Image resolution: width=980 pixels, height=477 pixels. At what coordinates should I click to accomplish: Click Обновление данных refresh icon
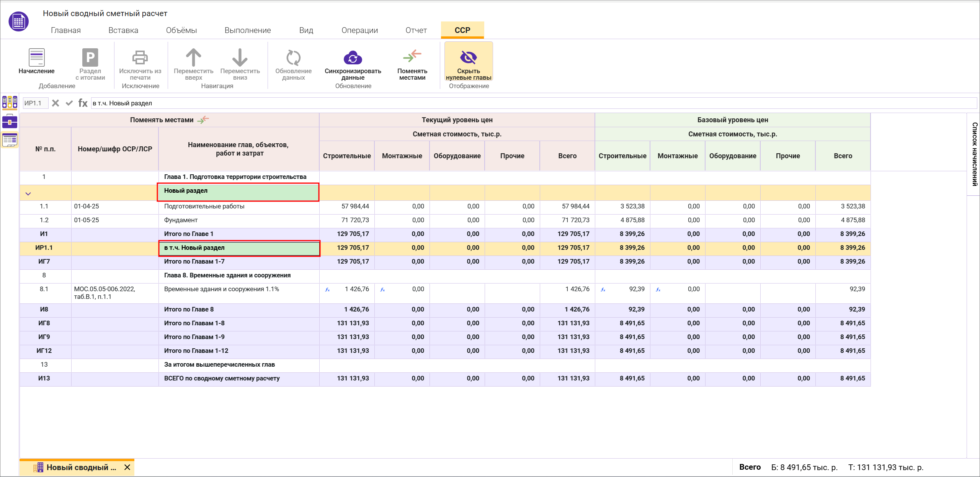click(x=293, y=58)
